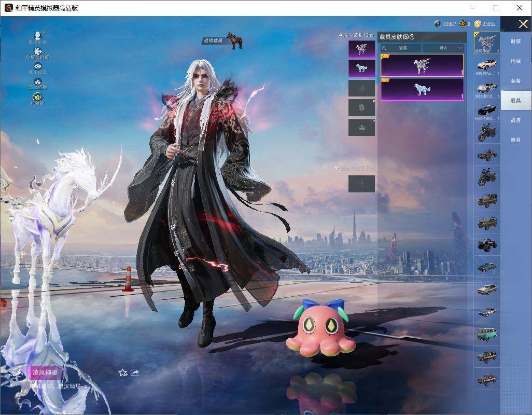Viewport: 532px width, 415px height.
Task: Select the buggy vehicle thumbnail
Action: click(x=487, y=155)
